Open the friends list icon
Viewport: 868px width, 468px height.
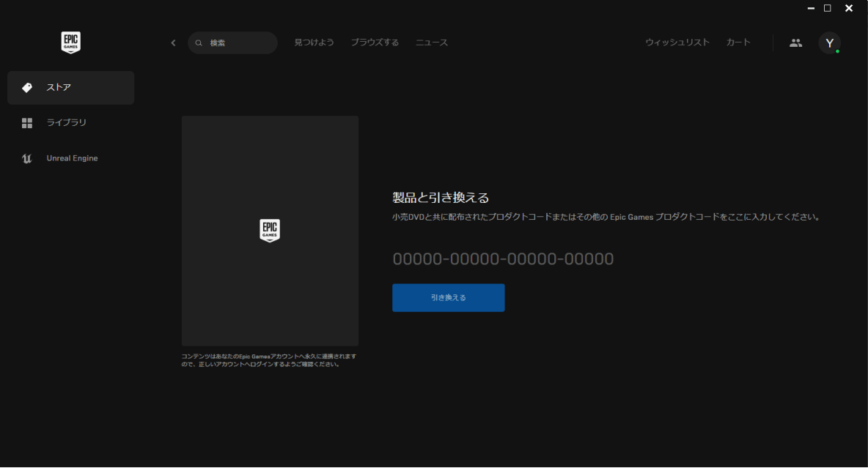795,42
